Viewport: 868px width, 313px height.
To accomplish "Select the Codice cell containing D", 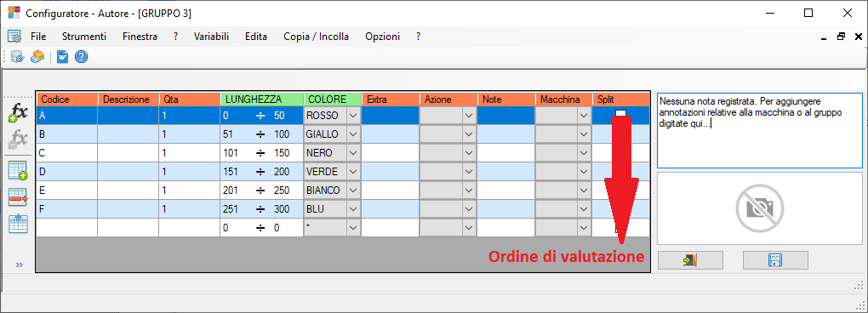I will (67, 172).
